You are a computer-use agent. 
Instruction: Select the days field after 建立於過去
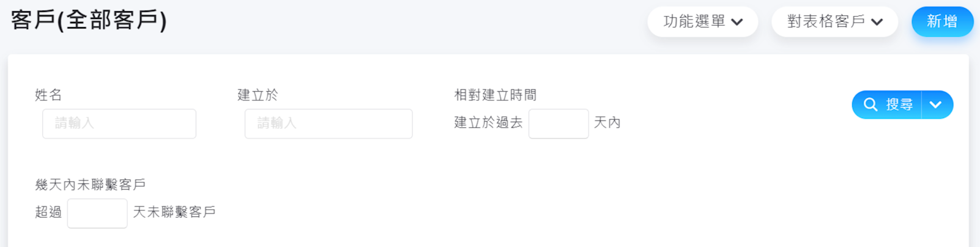[x=559, y=123]
